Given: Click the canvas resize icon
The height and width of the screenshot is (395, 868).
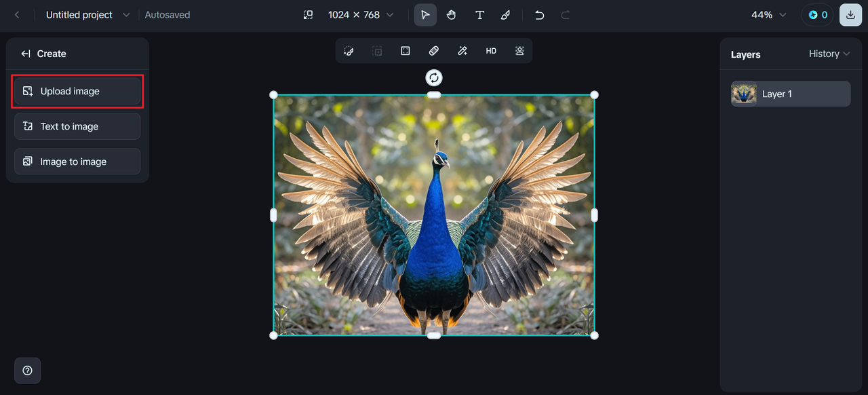Looking at the screenshot, I should click(308, 15).
